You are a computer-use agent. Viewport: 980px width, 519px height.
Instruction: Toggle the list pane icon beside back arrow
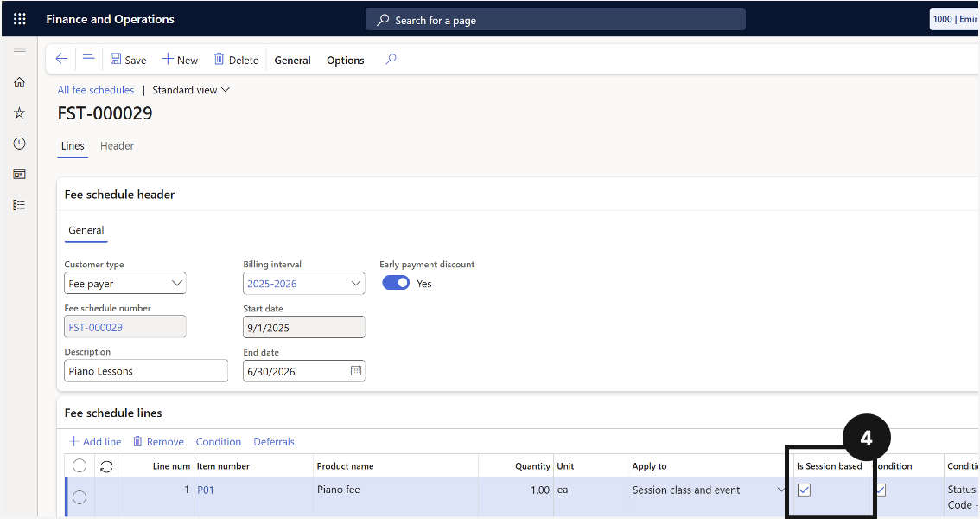tap(88, 59)
